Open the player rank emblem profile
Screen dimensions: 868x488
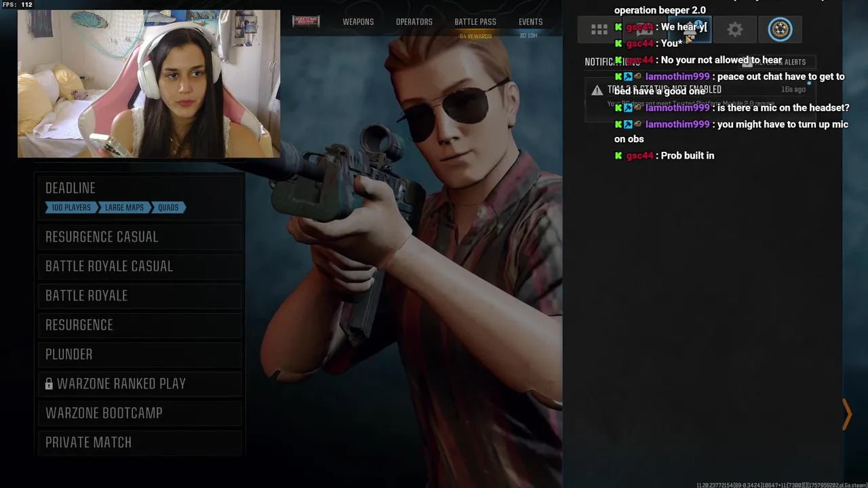pyautogui.click(x=780, y=29)
